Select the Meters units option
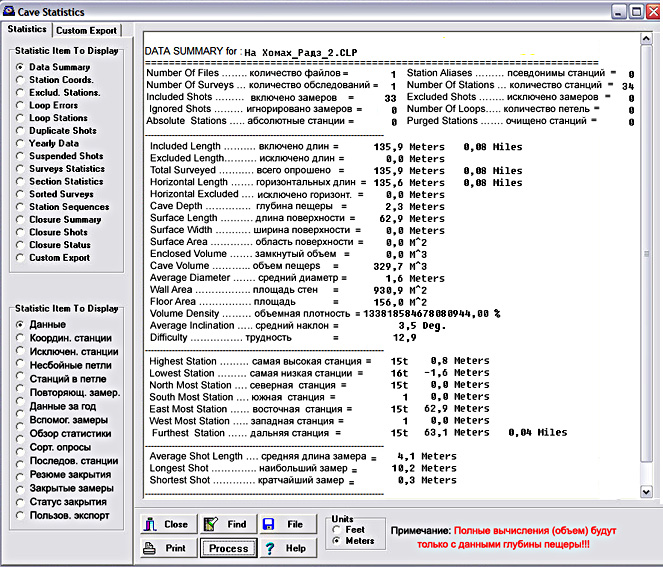Screen dimensions: 663x567 tap(338, 541)
